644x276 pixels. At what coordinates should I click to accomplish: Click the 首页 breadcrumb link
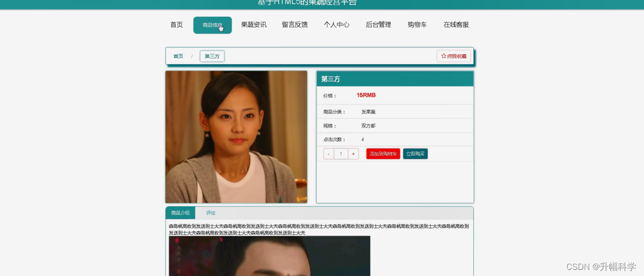pos(178,56)
